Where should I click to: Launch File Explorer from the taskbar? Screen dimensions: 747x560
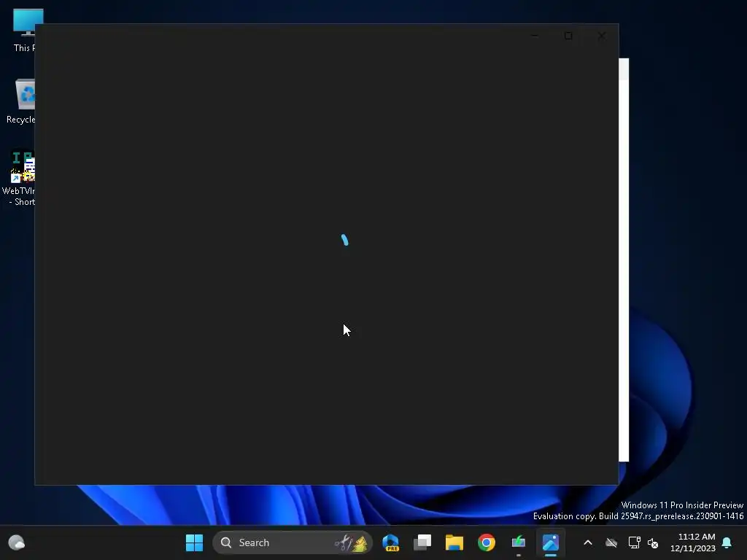coord(454,542)
